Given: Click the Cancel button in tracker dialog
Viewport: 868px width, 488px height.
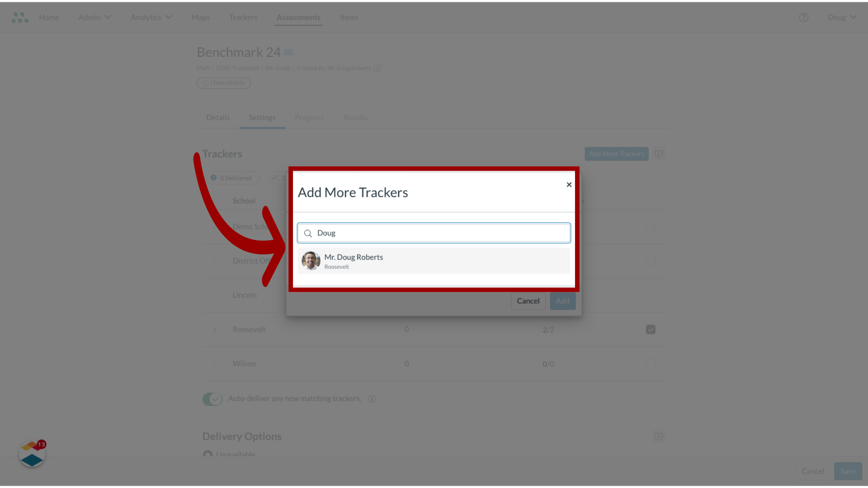Looking at the screenshot, I should pos(528,300).
